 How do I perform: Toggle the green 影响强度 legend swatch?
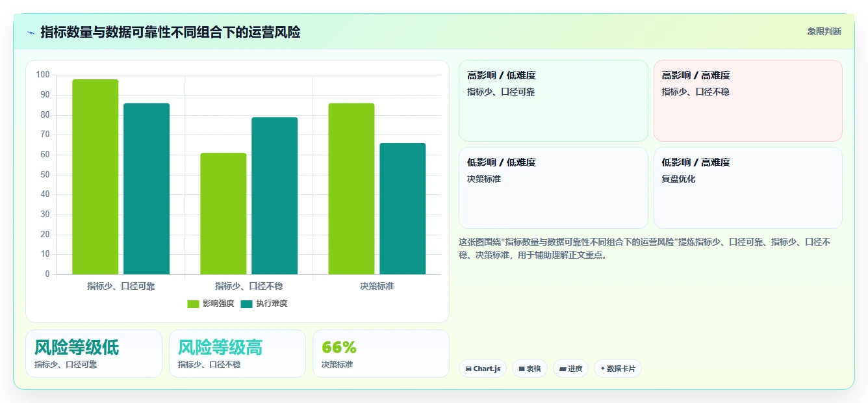193,304
